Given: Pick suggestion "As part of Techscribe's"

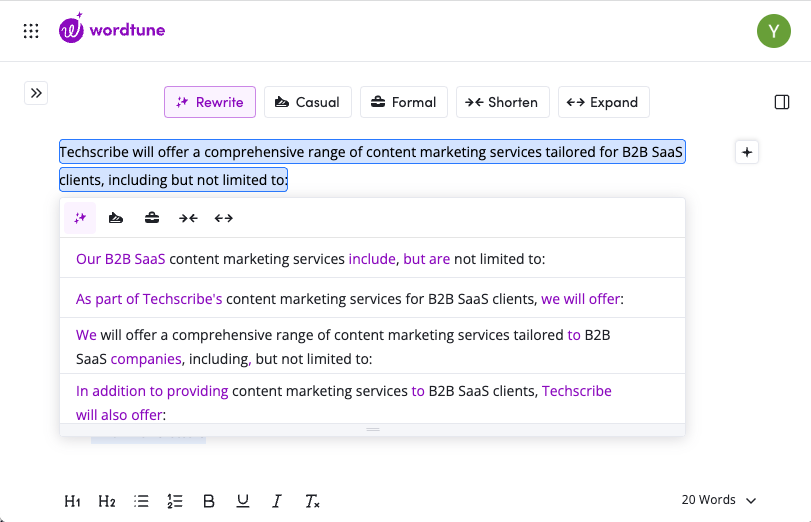Looking at the screenshot, I should click(356, 299).
